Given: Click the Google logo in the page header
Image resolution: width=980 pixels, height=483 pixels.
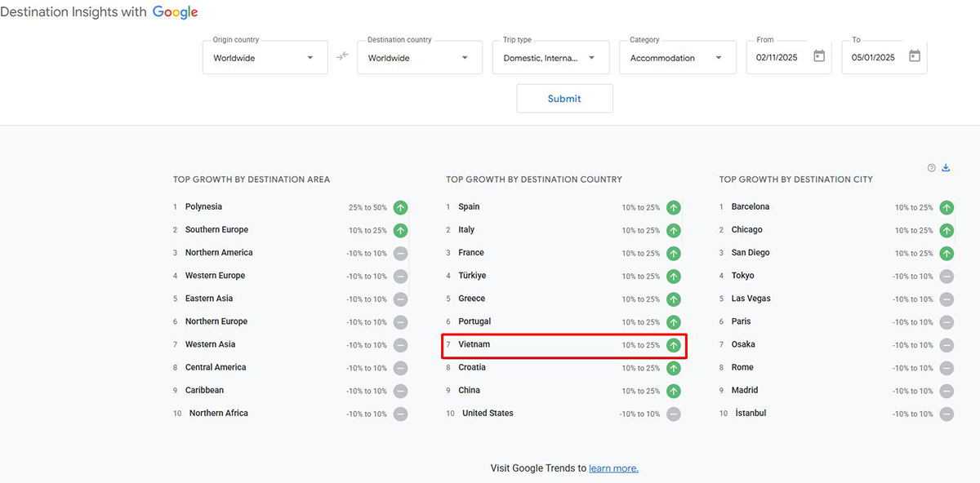Looking at the screenshot, I should click(175, 11).
